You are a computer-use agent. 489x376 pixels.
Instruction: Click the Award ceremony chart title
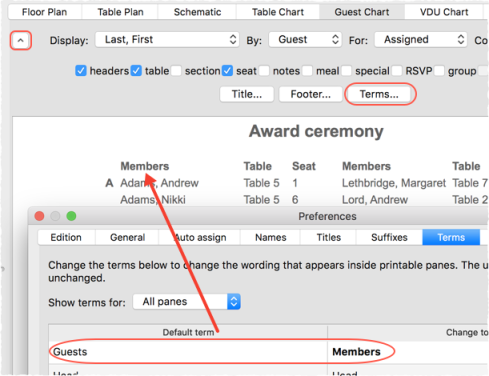316,131
